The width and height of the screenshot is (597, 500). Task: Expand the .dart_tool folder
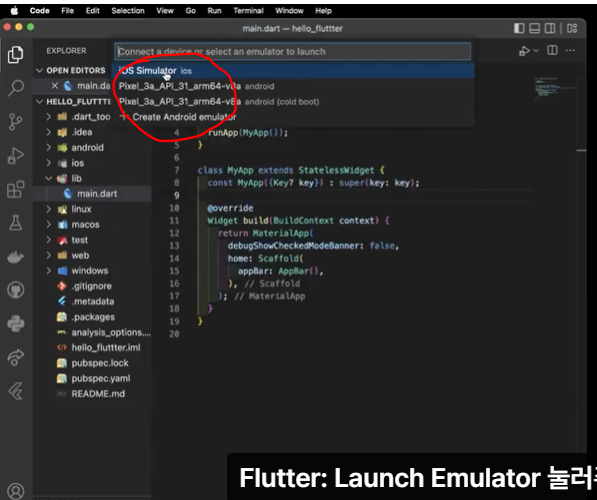tap(48, 117)
